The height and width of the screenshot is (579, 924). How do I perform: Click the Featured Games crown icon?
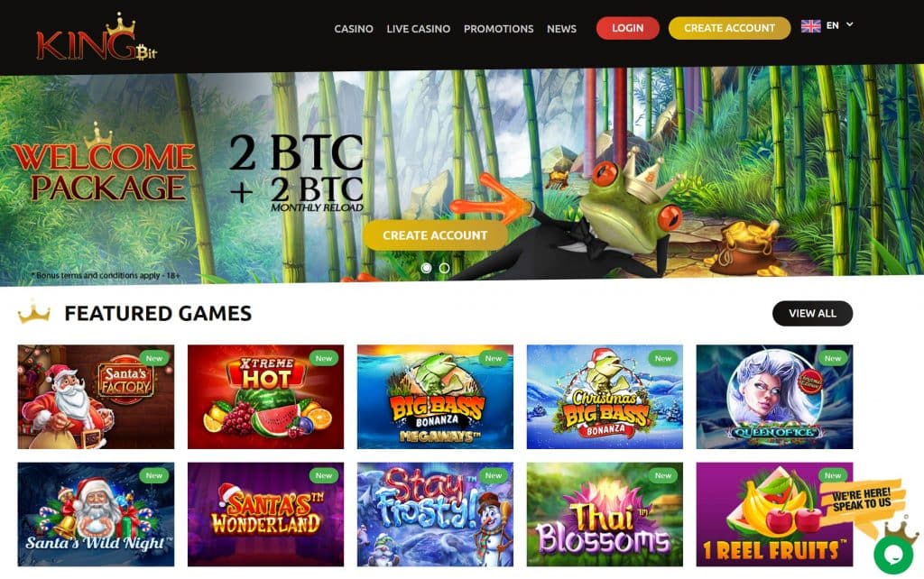[34, 311]
